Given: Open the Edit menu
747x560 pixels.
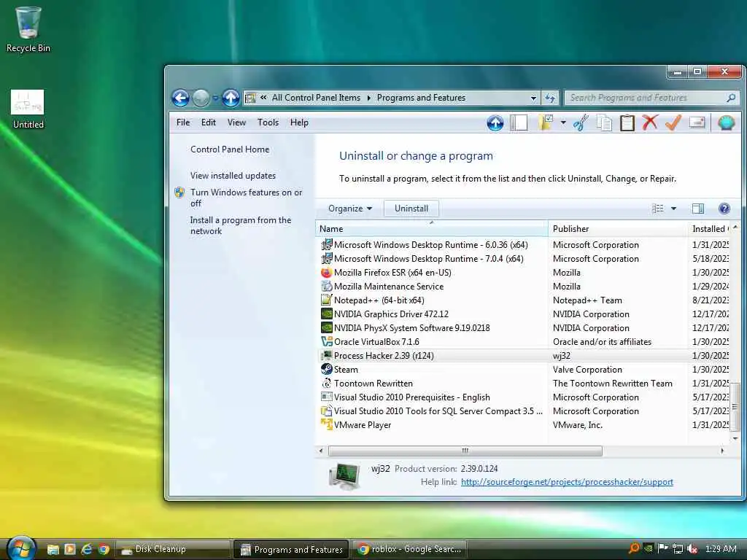Looking at the screenshot, I should [x=208, y=122].
